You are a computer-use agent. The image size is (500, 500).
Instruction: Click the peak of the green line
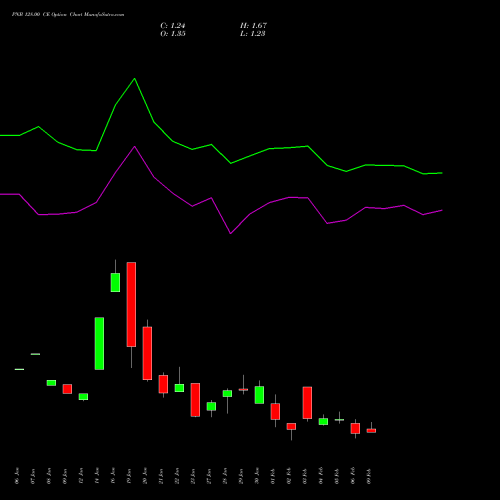pos(135,79)
